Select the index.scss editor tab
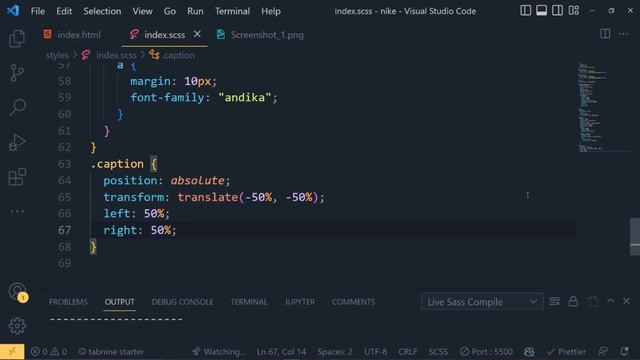640x360 pixels. tap(164, 35)
